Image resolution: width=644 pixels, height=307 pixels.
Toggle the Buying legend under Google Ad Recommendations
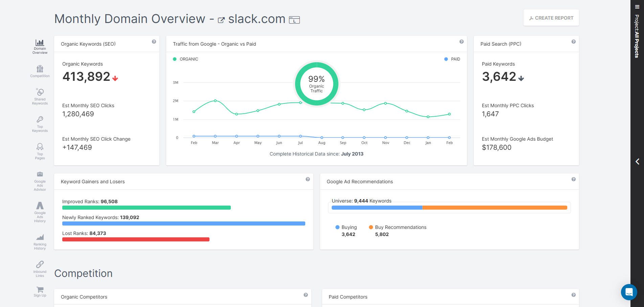point(346,227)
